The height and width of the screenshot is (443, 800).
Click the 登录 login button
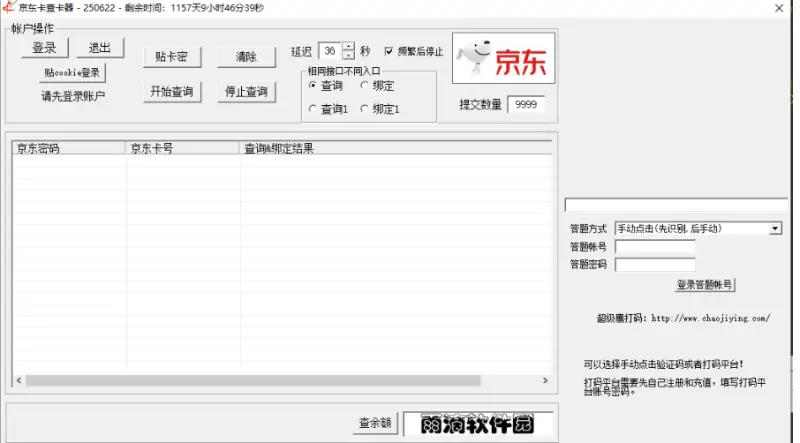44,48
